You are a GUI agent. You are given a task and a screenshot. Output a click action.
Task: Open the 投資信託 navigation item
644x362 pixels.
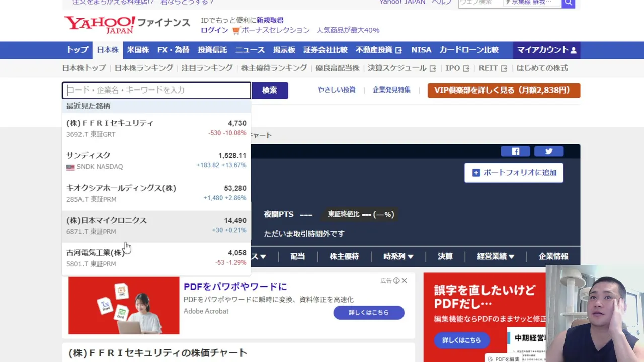click(x=212, y=50)
